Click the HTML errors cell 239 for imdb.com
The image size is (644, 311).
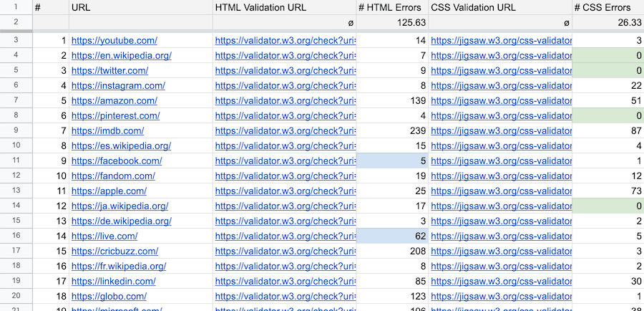point(392,131)
